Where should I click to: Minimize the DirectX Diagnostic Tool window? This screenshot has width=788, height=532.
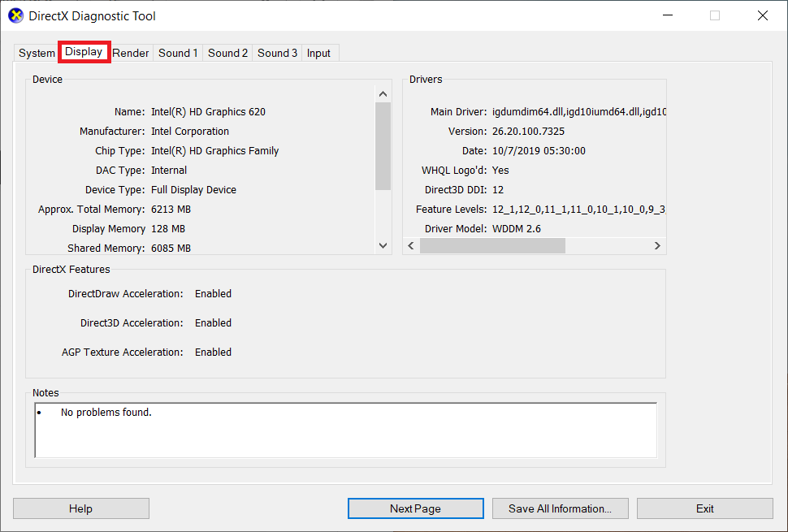(x=668, y=15)
